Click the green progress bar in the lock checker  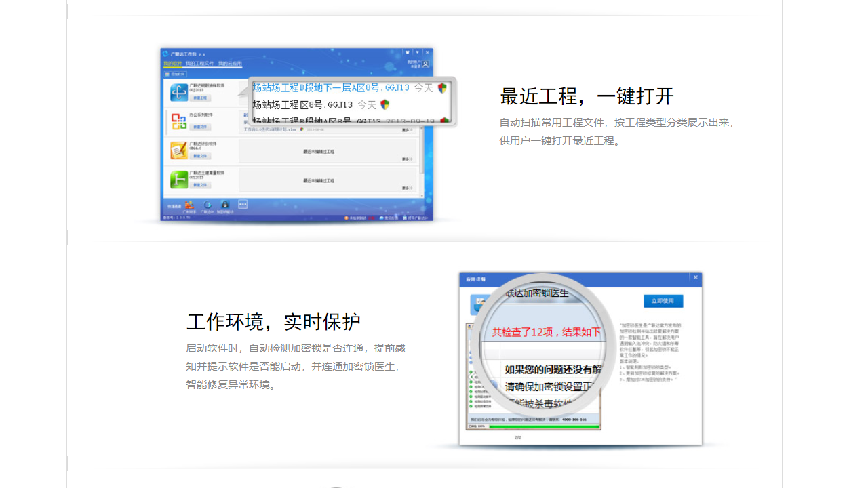tap(545, 426)
